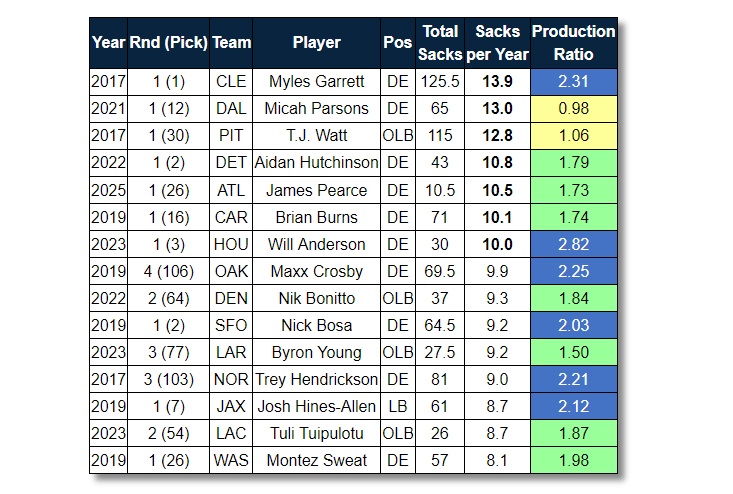Viewport: 733px width, 494px height.
Task: Click the Player column header
Action: click(x=317, y=43)
